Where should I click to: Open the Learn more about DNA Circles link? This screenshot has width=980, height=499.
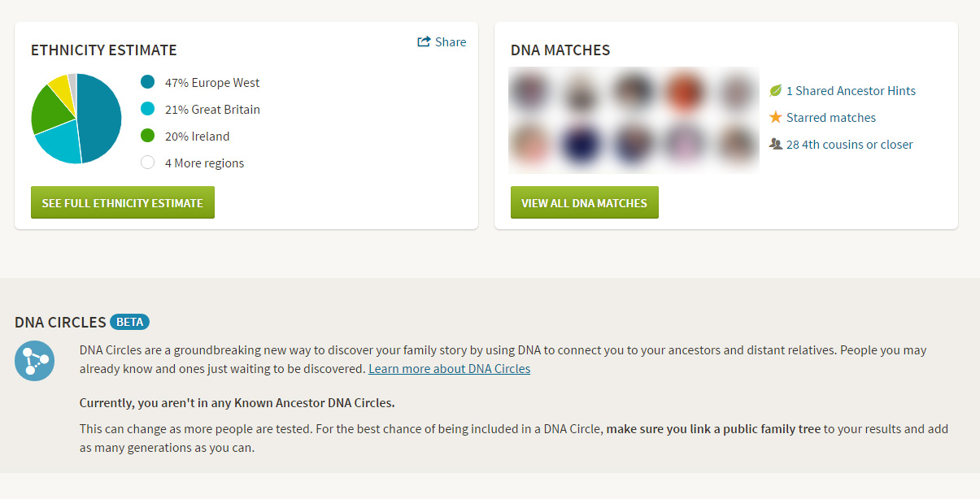tap(449, 368)
